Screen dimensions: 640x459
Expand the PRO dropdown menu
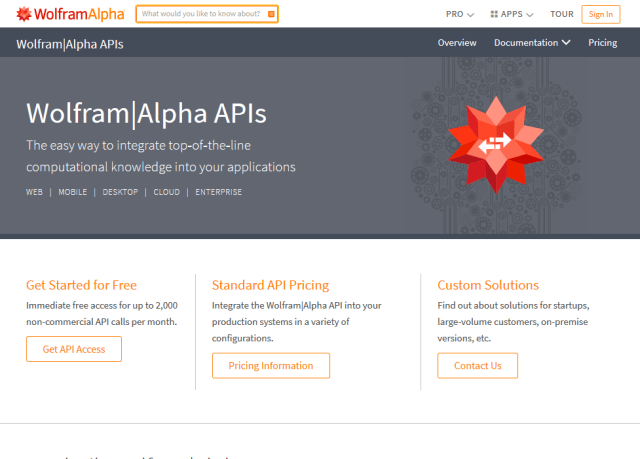coord(460,14)
